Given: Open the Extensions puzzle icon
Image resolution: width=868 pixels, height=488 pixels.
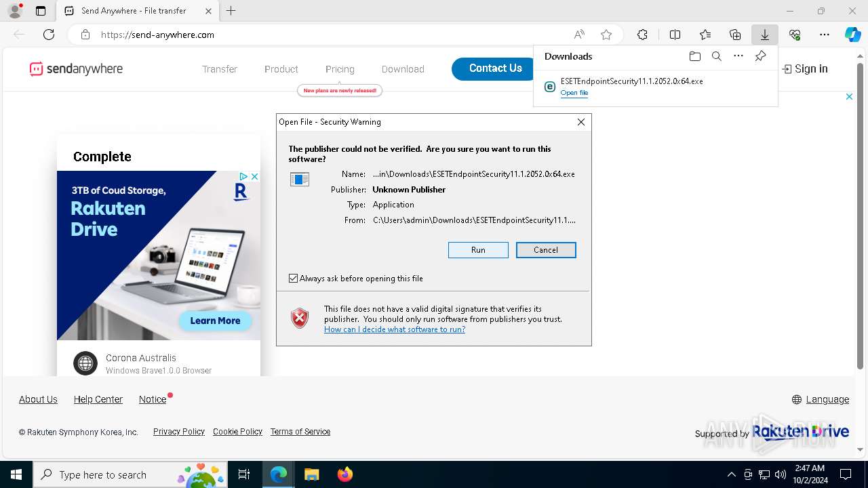Looking at the screenshot, I should point(642,35).
